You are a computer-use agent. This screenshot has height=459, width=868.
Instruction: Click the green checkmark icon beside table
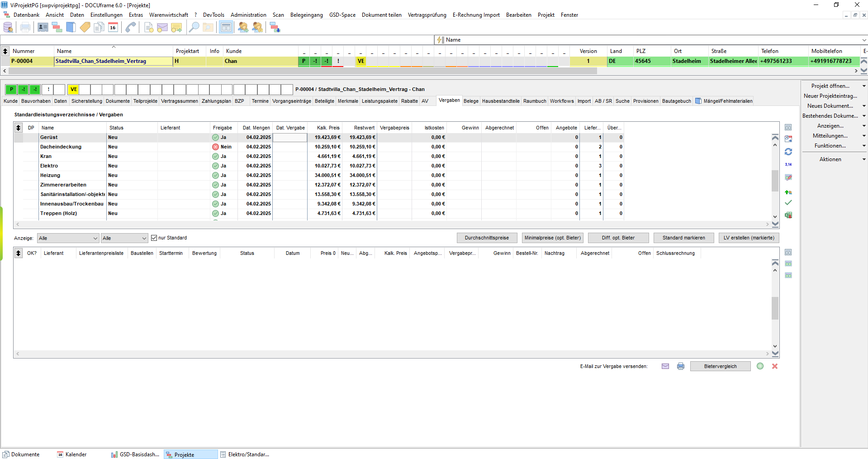click(x=788, y=203)
